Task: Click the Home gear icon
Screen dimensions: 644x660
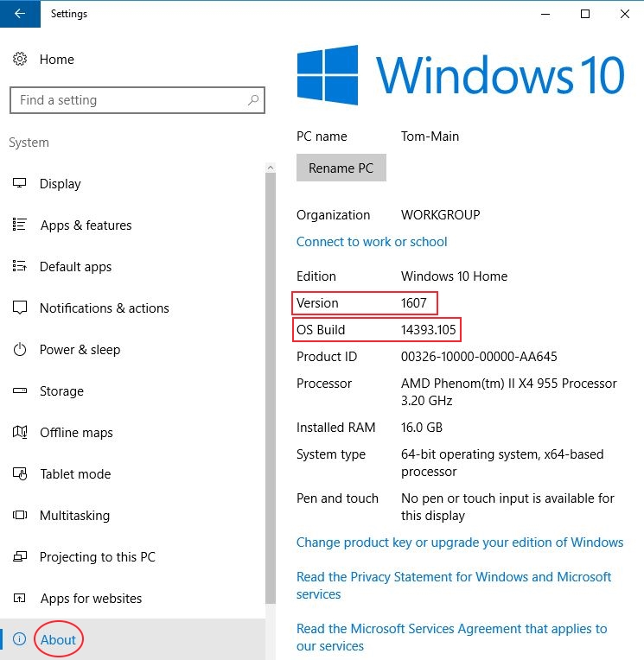Action: (20, 59)
